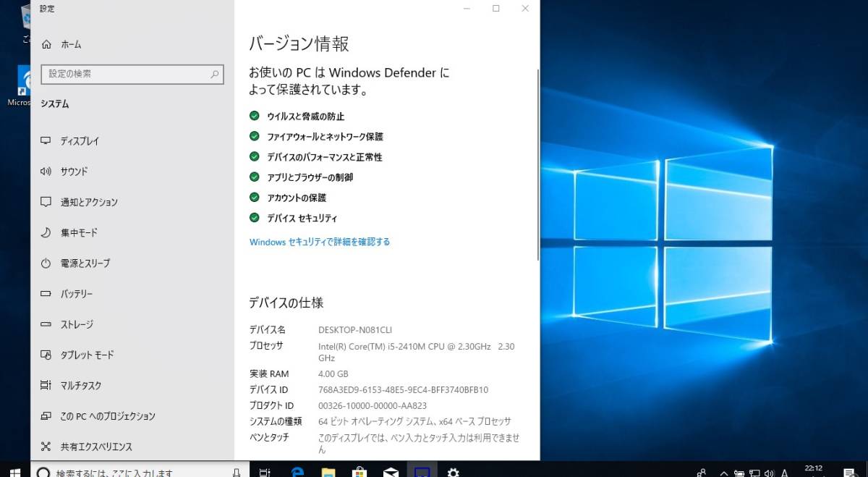Open マルチタスク settings
This screenshot has height=477, width=868.
pyautogui.click(x=75, y=385)
